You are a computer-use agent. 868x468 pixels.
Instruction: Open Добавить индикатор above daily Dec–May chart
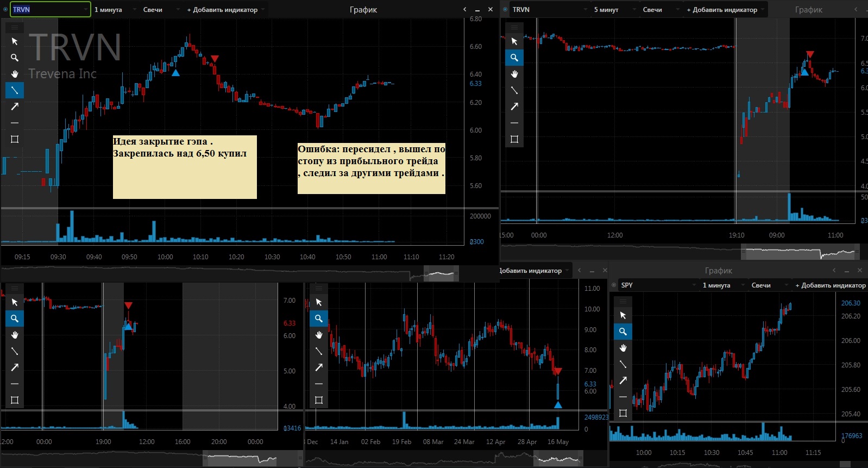tap(534, 270)
